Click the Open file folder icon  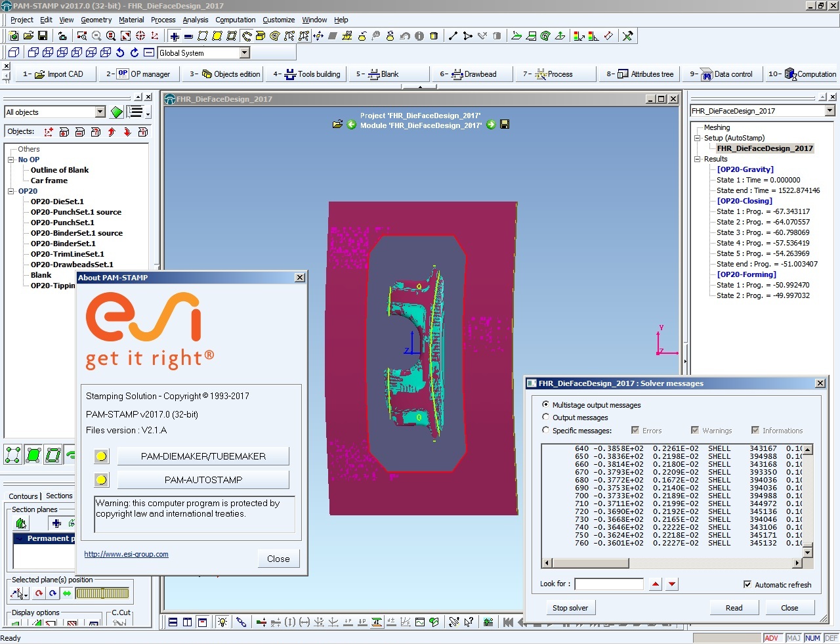[x=28, y=36]
